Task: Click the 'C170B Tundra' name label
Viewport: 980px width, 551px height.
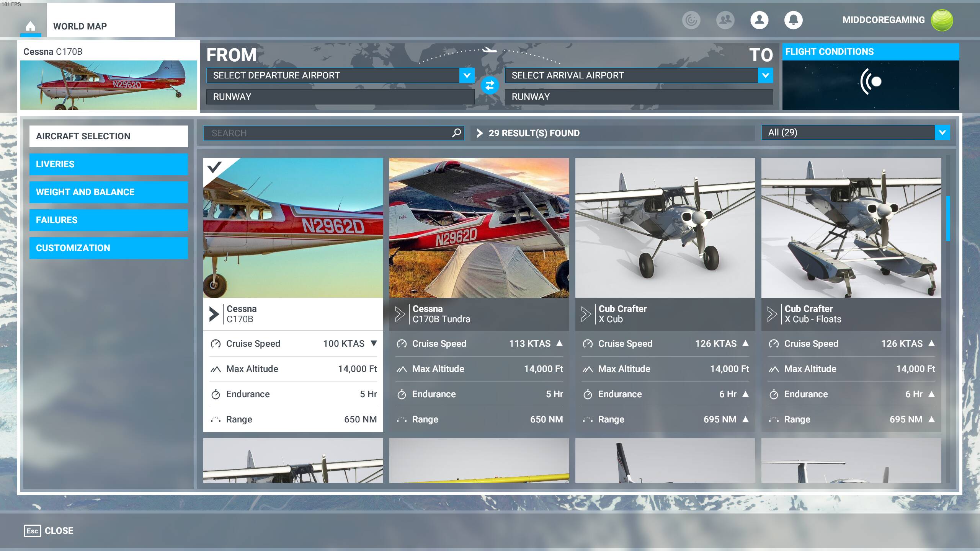Action: [441, 319]
